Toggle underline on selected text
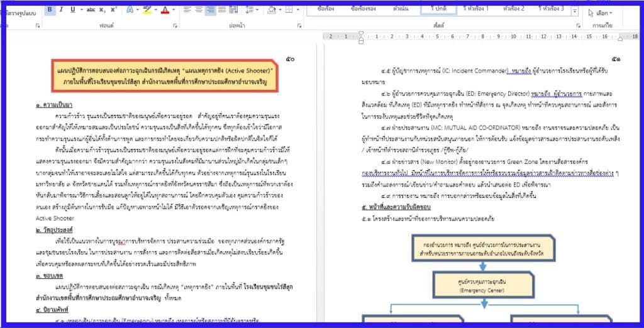 coord(72,10)
